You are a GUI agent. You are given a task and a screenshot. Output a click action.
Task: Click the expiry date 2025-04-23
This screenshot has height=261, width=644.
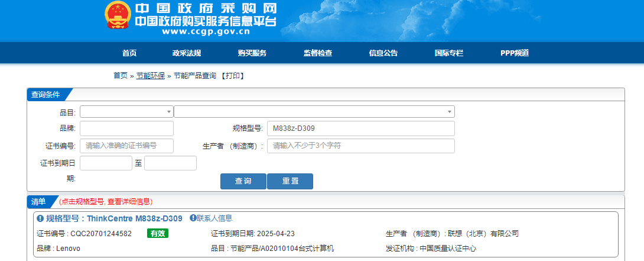pos(275,234)
